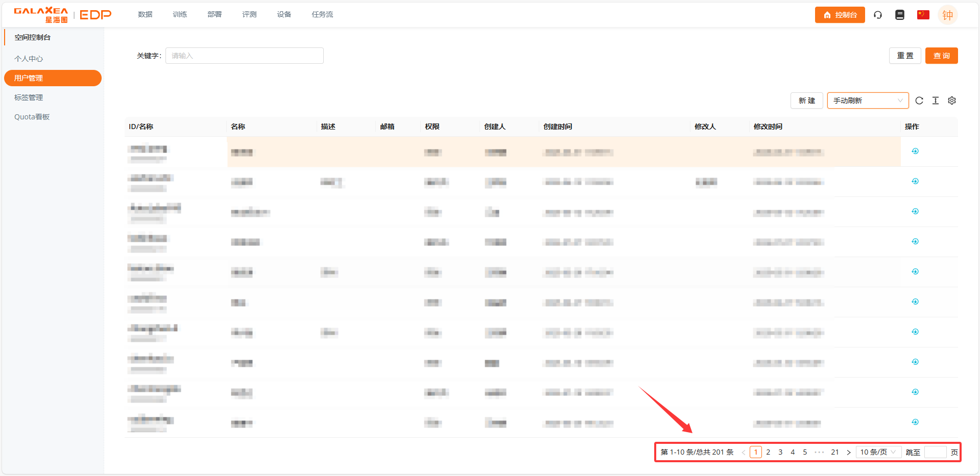Open the user avatar labeled 钟
The width and height of the screenshot is (980, 476).
947,15
